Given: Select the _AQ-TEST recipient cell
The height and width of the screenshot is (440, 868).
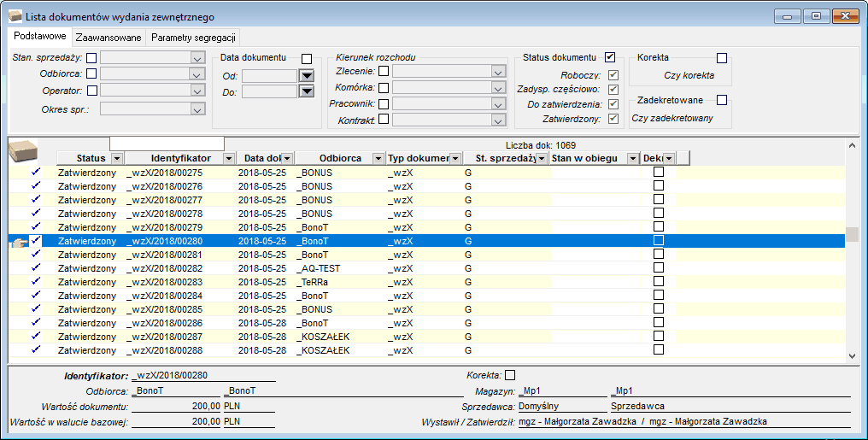Looking at the screenshot, I should click(x=319, y=268).
